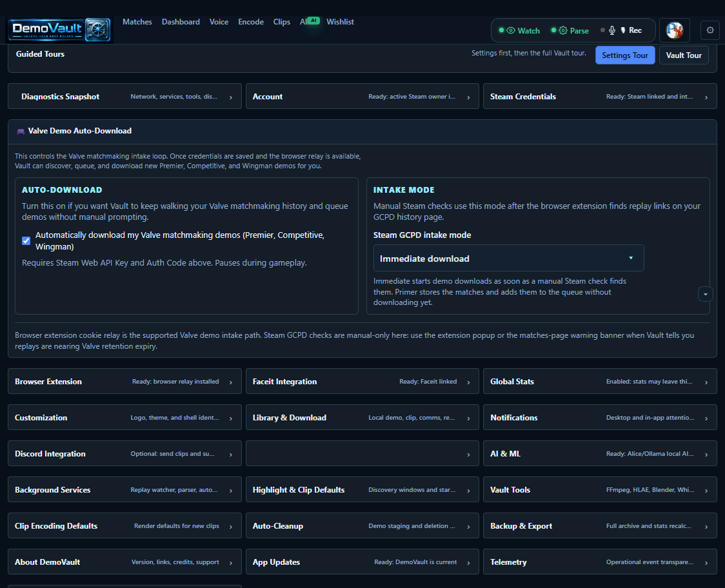Viewport: 725px width, 588px height.
Task: Collapse the Valve Demo Auto-Download header
Action: pos(362,132)
